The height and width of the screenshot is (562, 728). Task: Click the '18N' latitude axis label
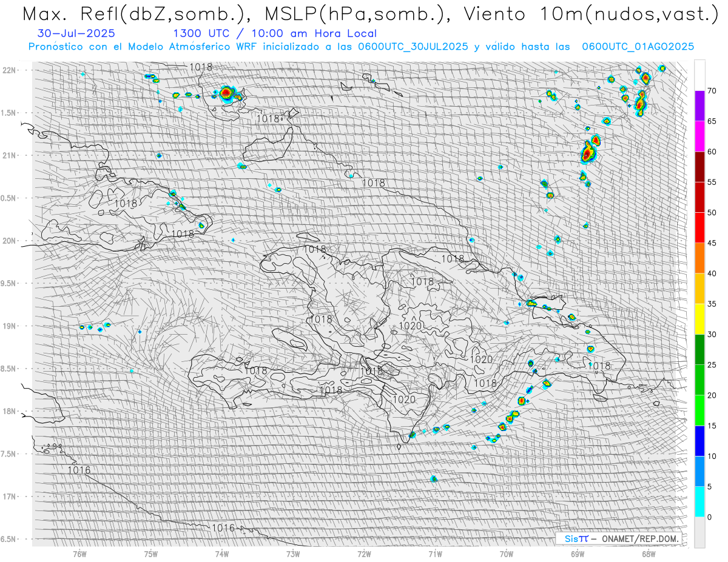9,411
